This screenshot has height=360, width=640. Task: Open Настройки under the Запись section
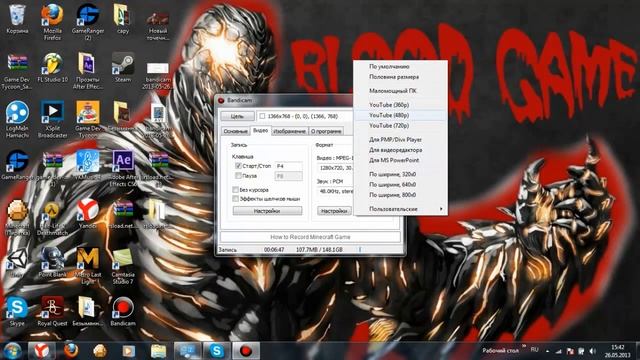[267, 211]
